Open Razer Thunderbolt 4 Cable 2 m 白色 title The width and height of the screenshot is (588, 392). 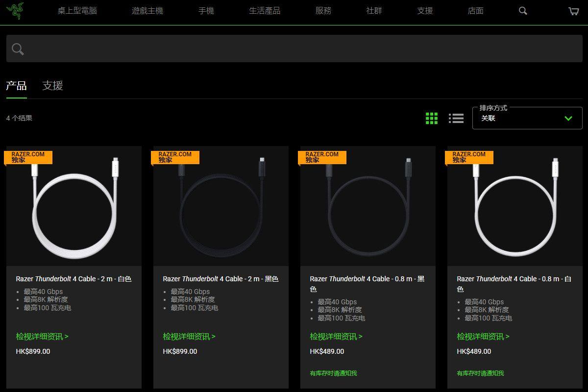coord(74,279)
